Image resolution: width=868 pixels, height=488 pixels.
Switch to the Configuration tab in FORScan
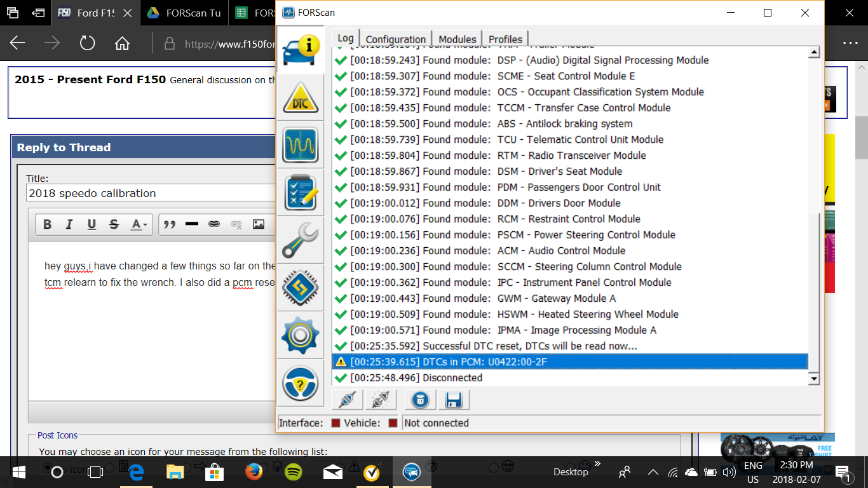point(396,39)
